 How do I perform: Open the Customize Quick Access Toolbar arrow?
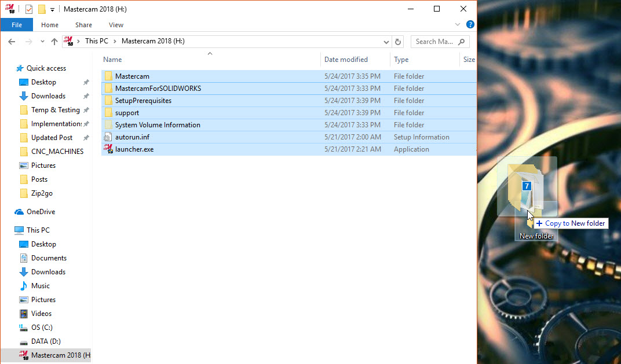[x=52, y=9]
